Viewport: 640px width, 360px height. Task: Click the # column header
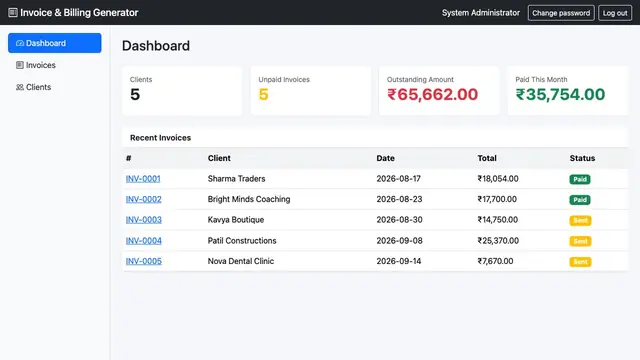click(x=129, y=158)
